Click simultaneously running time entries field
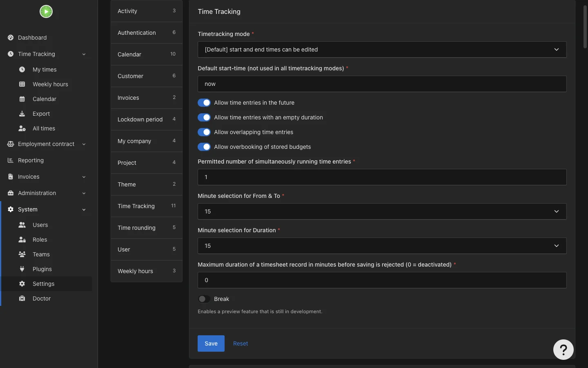The width and height of the screenshot is (588, 368). [x=382, y=177]
